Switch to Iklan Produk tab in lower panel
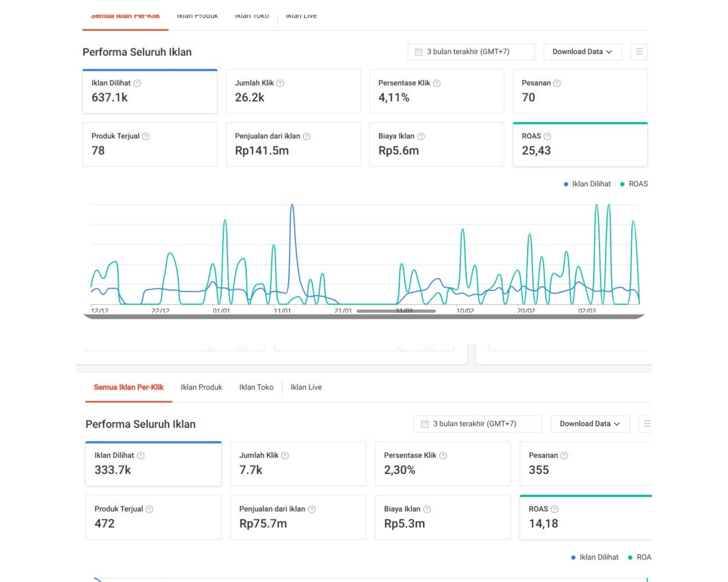 pos(201,387)
